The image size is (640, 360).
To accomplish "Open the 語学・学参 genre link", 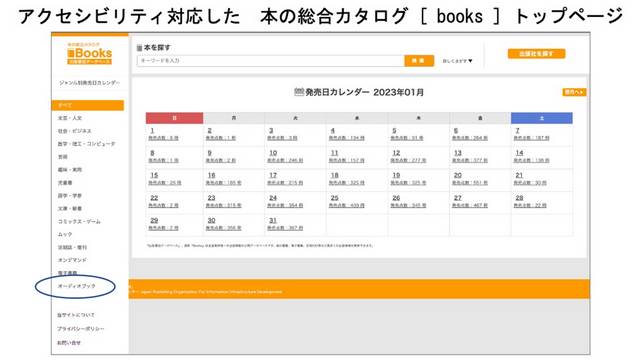I will [70, 196].
